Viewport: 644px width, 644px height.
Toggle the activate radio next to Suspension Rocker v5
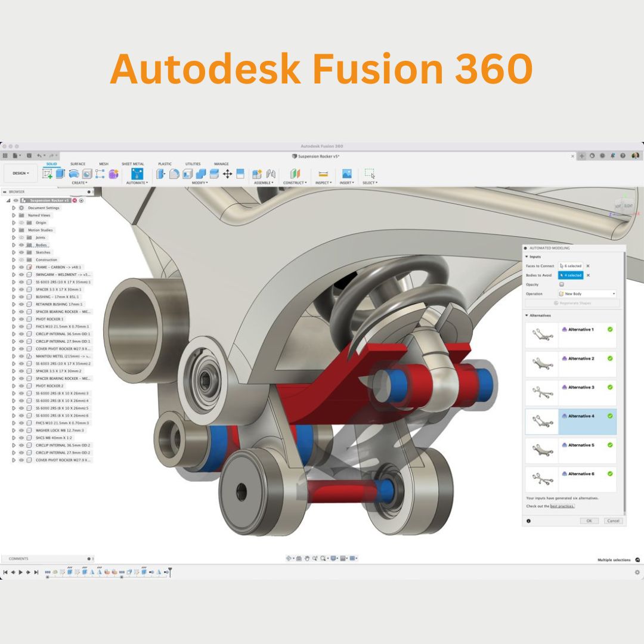coord(81,200)
